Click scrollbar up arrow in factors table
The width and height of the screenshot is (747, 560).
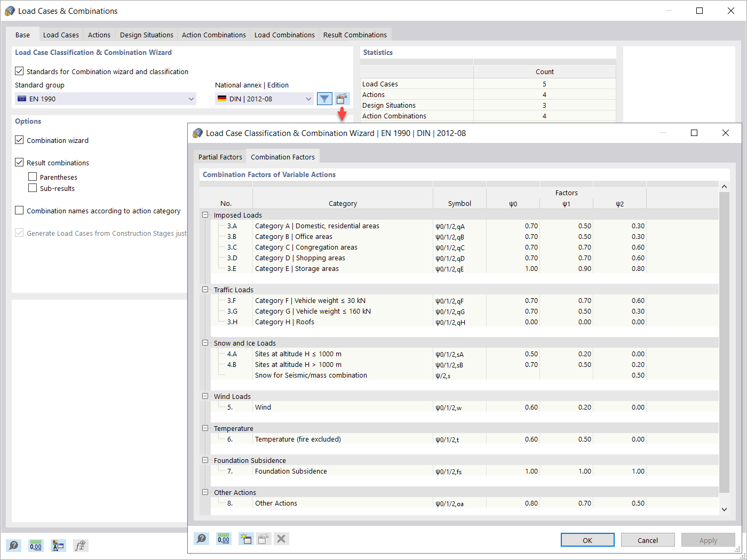point(724,187)
